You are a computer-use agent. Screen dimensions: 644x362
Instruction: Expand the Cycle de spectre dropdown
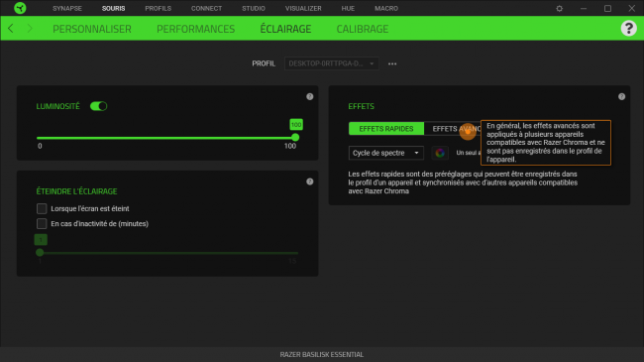(385, 153)
